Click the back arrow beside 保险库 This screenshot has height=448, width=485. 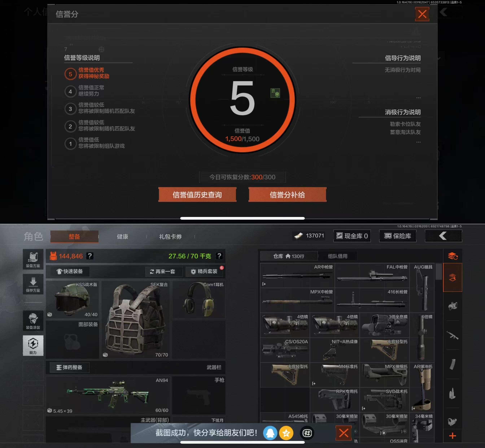[443, 236]
